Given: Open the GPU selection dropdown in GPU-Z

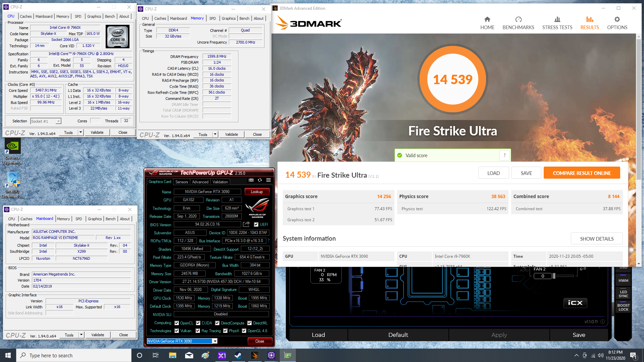Looking at the screenshot, I should coord(215,341).
